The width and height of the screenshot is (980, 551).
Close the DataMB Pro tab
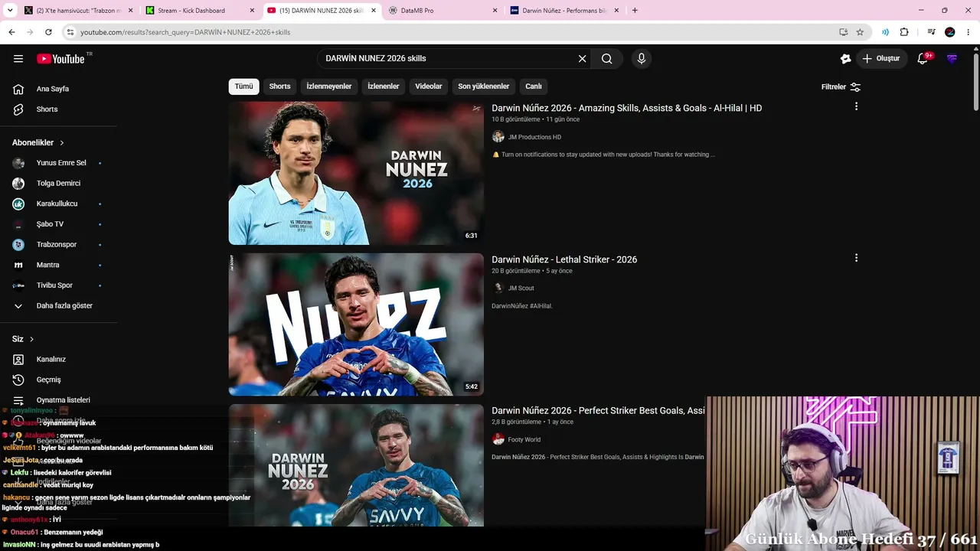495,11
